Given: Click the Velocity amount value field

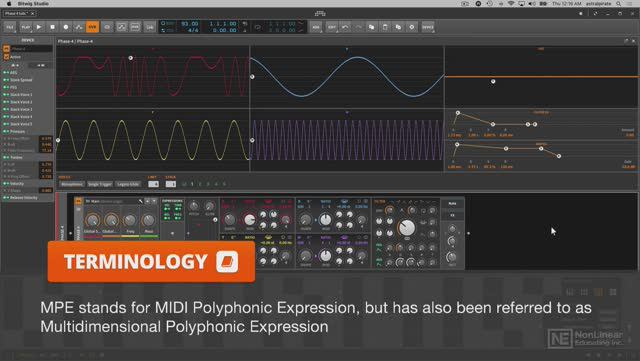Looking at the screenshot, I should 46,190.
